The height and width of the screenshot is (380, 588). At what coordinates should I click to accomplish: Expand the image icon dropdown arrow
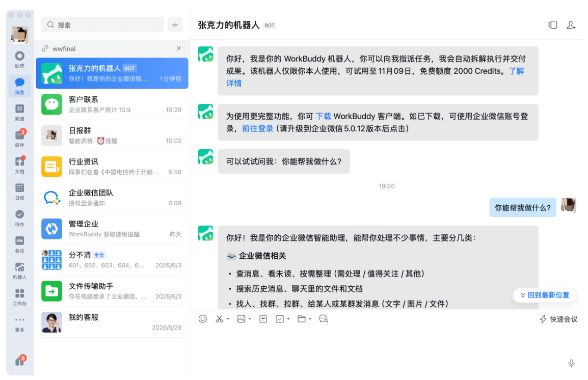250,319
